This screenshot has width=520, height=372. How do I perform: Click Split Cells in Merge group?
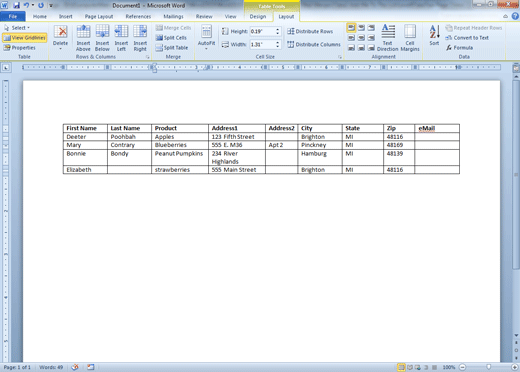coord(171,38)
